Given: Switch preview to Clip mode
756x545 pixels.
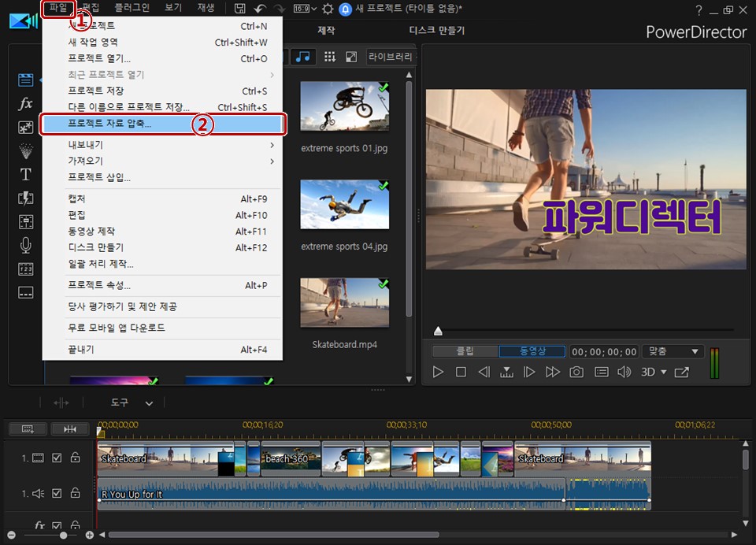Looking at the screenshot, I should tap(465, 351).
